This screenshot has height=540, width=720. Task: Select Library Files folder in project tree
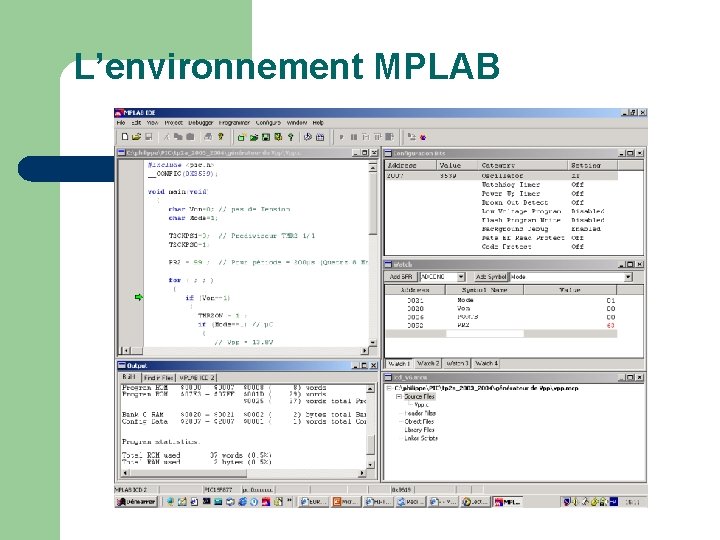419,430
